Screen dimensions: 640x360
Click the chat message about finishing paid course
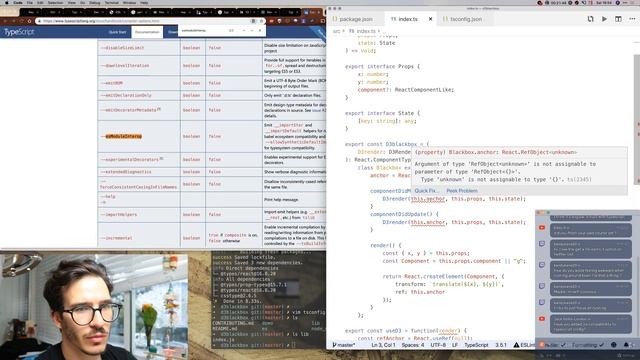pos(590,231)
